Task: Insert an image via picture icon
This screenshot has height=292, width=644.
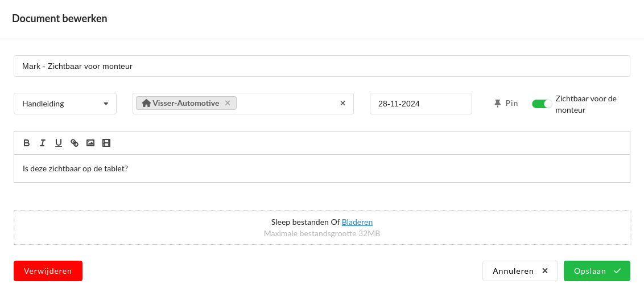Action: (90, 143)
